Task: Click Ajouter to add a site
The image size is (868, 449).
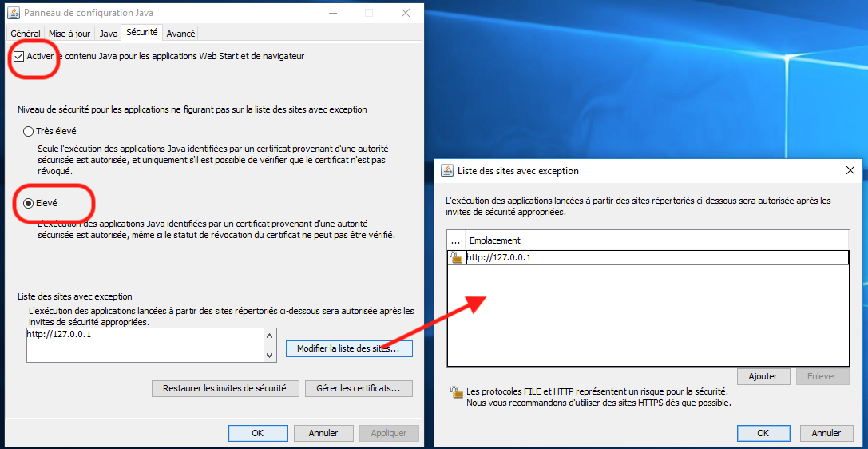Action: 763,376
